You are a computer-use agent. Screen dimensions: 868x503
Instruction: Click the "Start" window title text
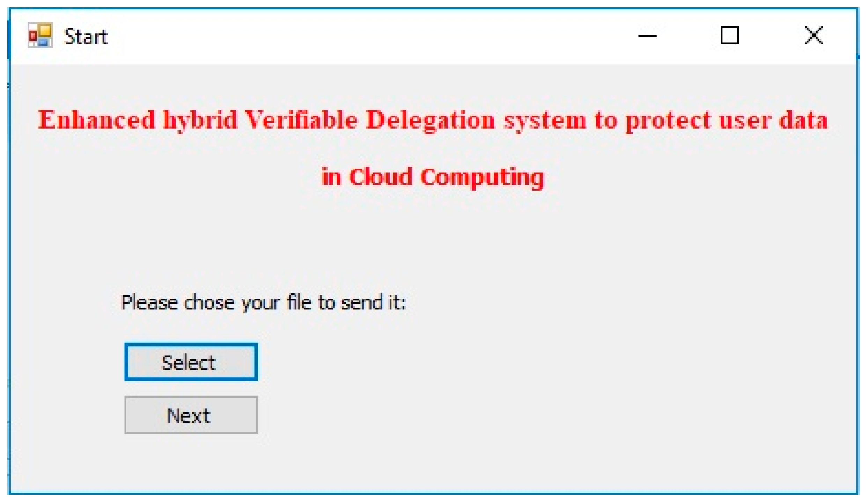pyautogui.click(x=86, y=36)
